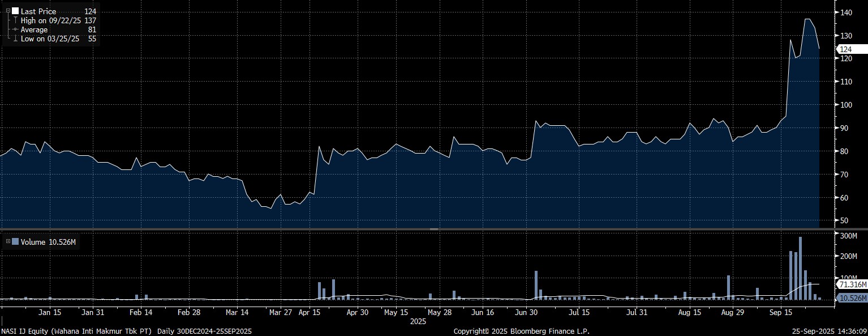Collapse the Last Price legend tree
This screenshot has height=336, width=868.
(x=8, y=11)
